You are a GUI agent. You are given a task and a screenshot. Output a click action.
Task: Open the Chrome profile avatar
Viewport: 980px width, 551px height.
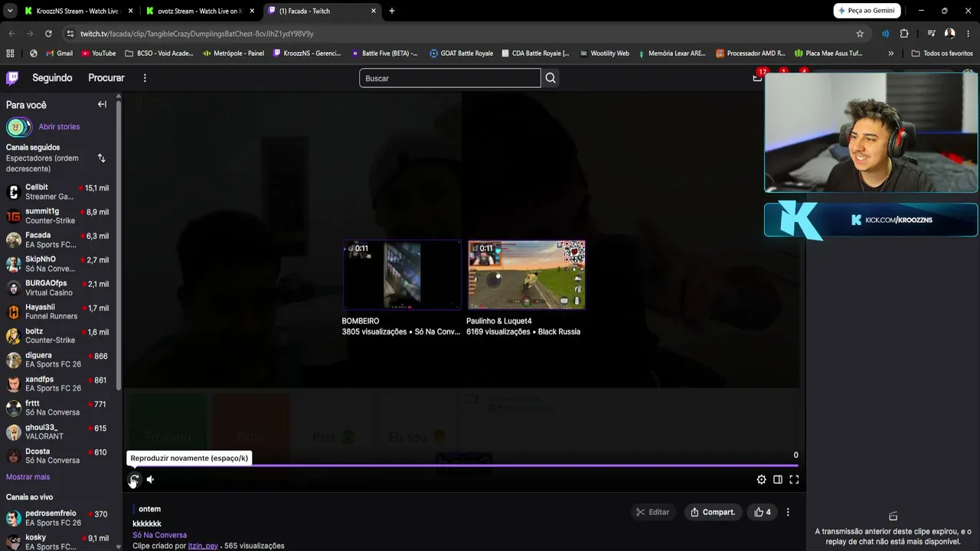(949, 34)
